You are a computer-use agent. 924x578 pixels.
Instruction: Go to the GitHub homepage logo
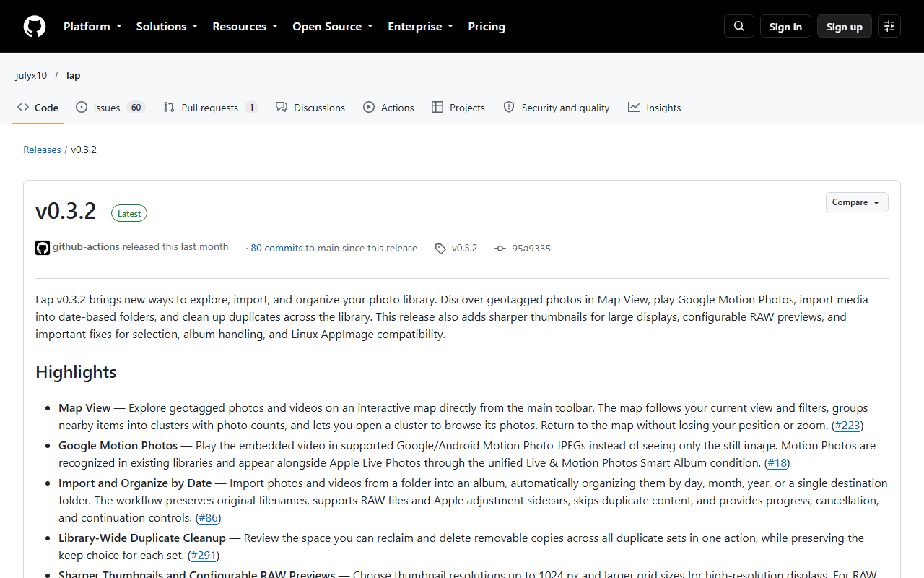pos(35,27)
